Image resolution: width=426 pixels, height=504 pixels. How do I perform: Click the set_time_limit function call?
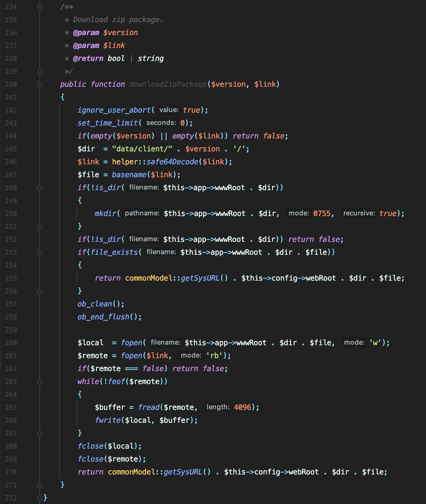click(x=107, y=123)
